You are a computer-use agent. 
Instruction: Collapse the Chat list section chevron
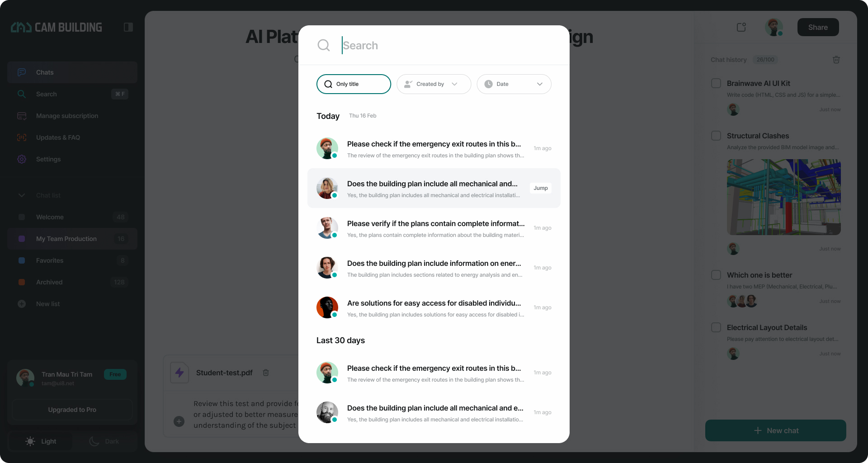(x=22, y=195)
